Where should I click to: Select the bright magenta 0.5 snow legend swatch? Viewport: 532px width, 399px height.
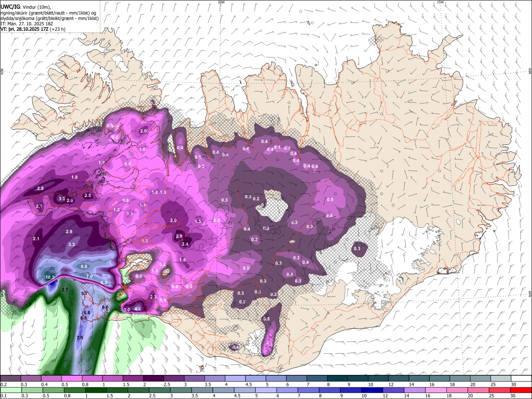(71, 378)
